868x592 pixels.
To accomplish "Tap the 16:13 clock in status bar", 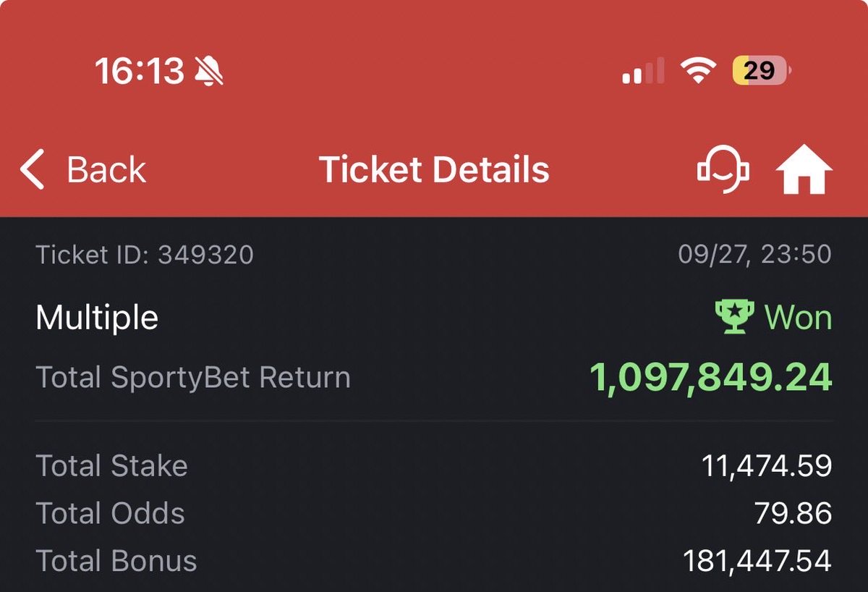I will [x=140, y=71].
